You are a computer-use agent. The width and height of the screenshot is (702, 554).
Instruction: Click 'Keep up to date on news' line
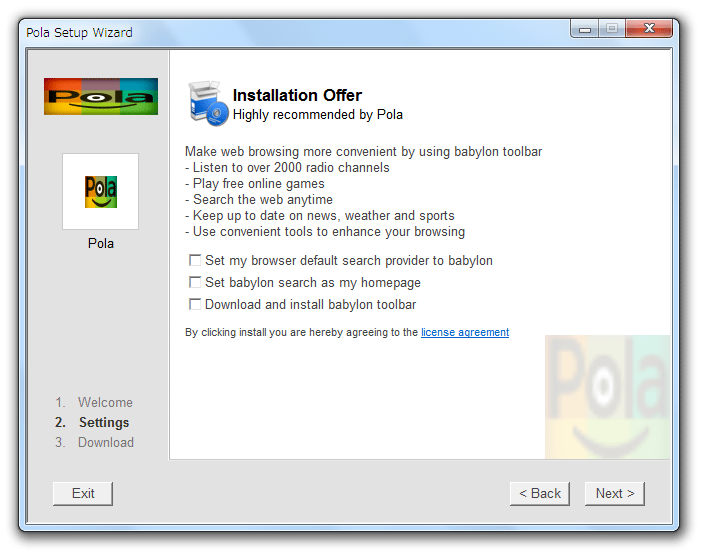[x=320, y=216]
